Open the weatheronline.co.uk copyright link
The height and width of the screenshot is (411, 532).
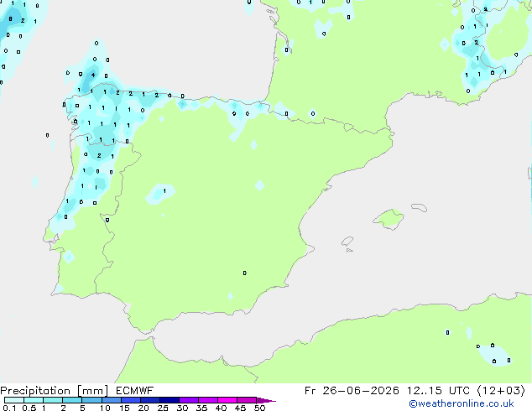point(462,403)
